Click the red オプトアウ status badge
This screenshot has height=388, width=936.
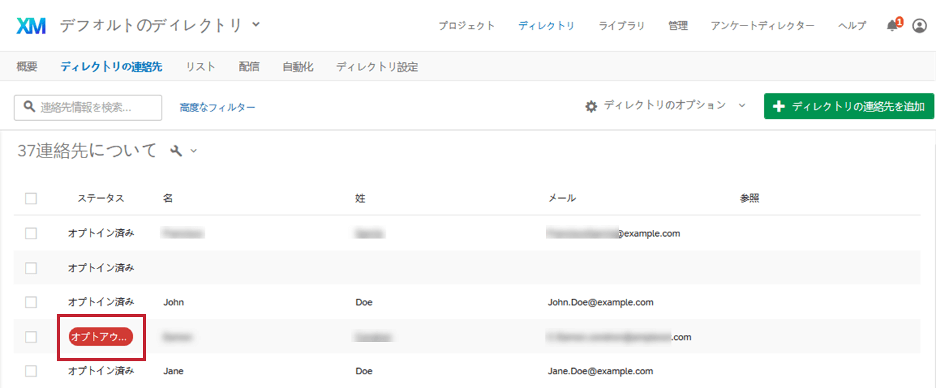pos(100,337)
